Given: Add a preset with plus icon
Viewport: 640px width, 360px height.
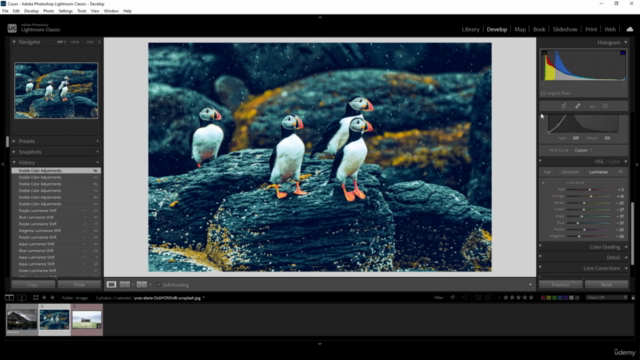Looking at the screenshot, I should pyautogui.click(x=98, y=141).
